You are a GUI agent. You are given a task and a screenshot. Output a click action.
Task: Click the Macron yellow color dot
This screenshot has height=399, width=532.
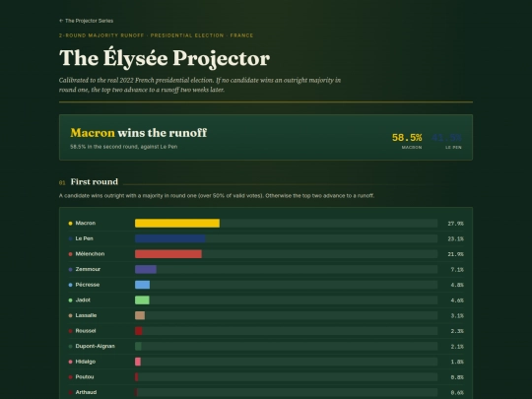tap(71, 224)
